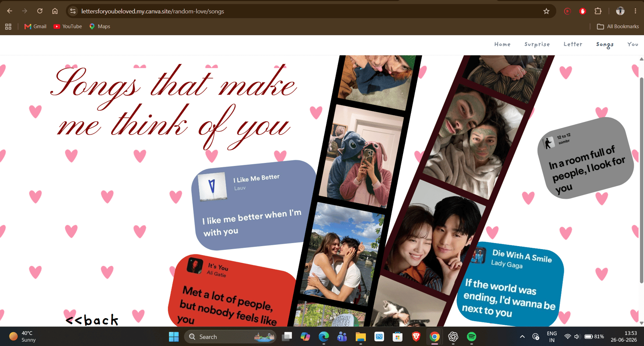This screenshot has width=644, height=346.
Task: Click the browser forward arrow
Action: [24, 11]
